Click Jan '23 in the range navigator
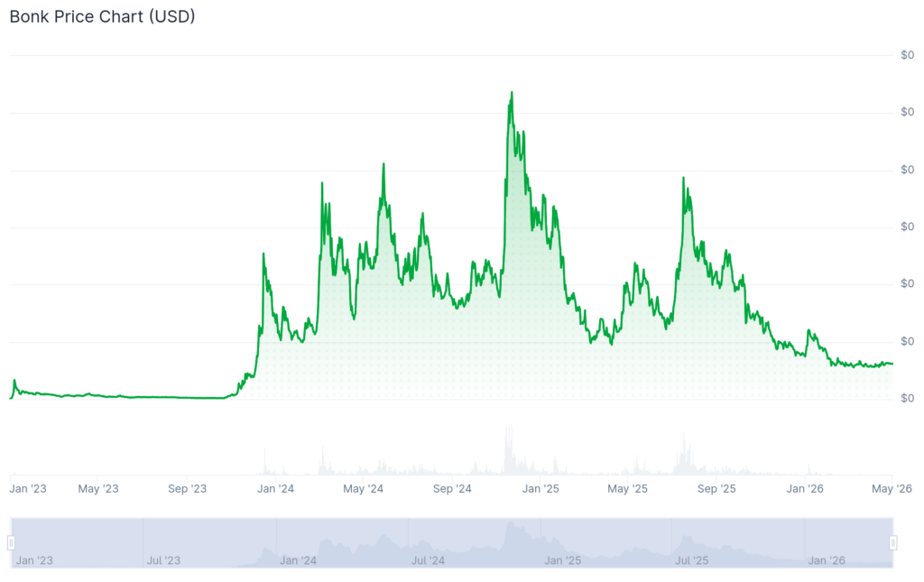 (34, 560)
